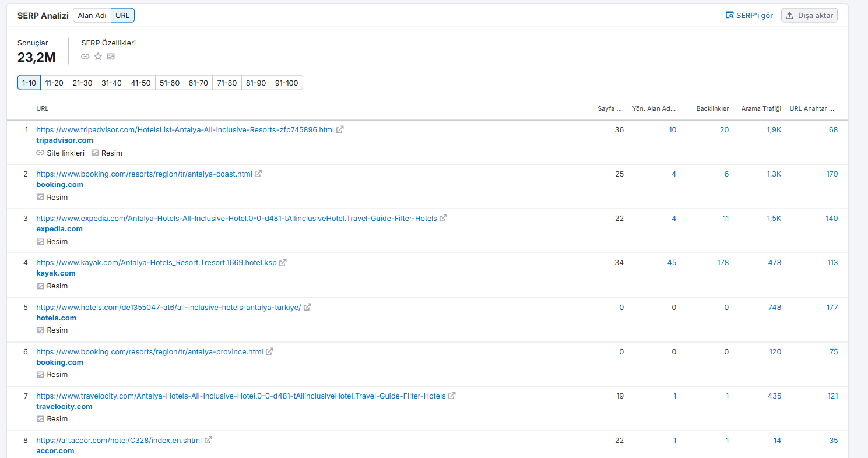The height and width of the screenshot is (458, 868).
Task: Open backlinks value 178 for kayak
Action: pyautogui.click(x=723, y=263)
